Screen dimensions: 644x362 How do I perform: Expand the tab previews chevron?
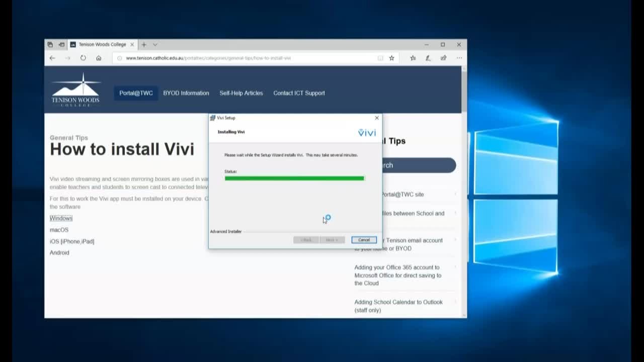(155, 44)
